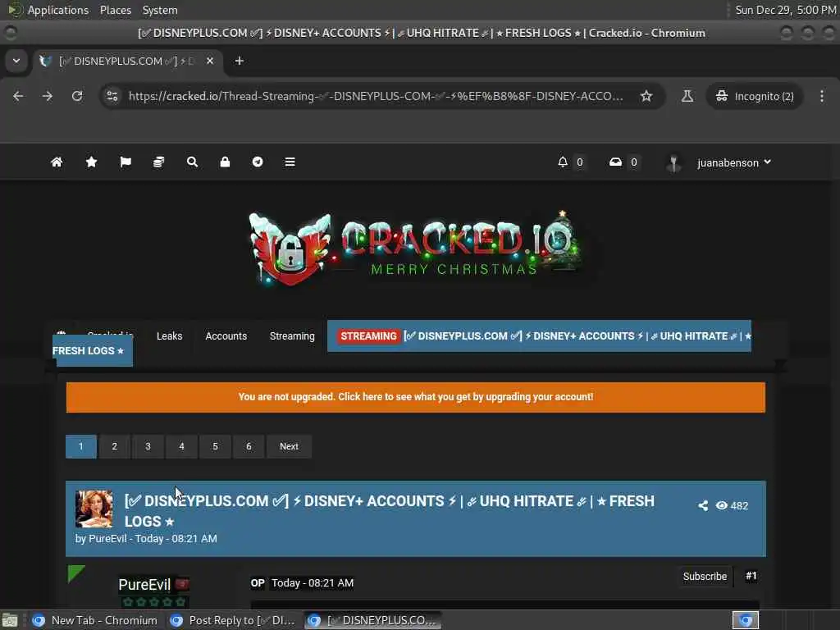Click the share icon in thread header
This screenshot has width=840, height=630.
(703, 505)
